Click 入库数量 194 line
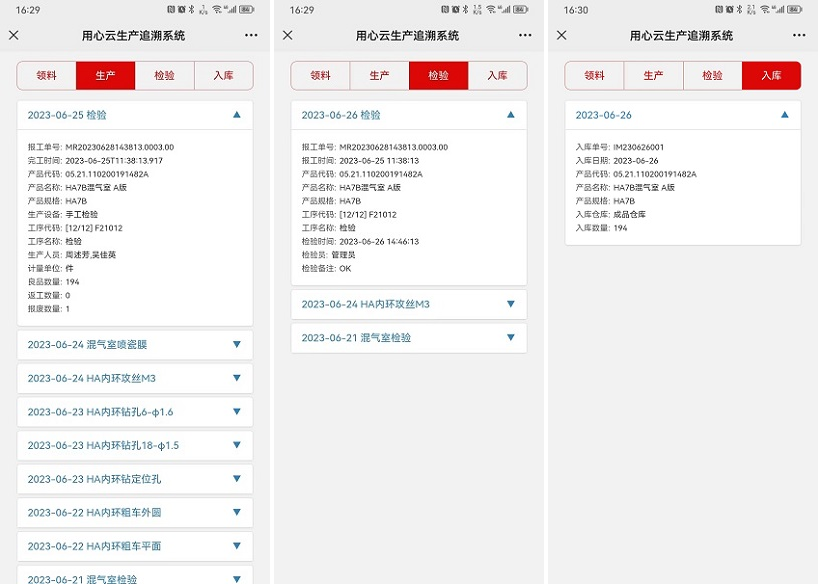821x586 pixels. pyautogui.click(x=601, y=228)
